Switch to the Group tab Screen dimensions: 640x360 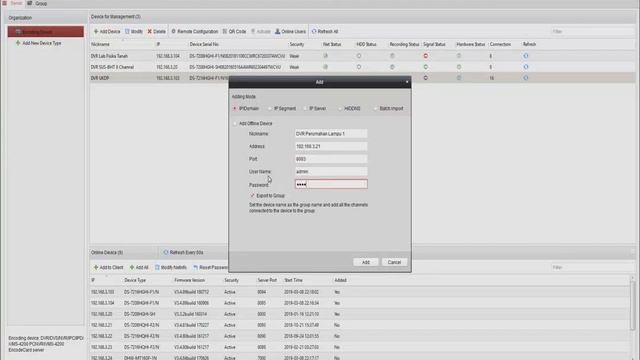click(37, 3)
